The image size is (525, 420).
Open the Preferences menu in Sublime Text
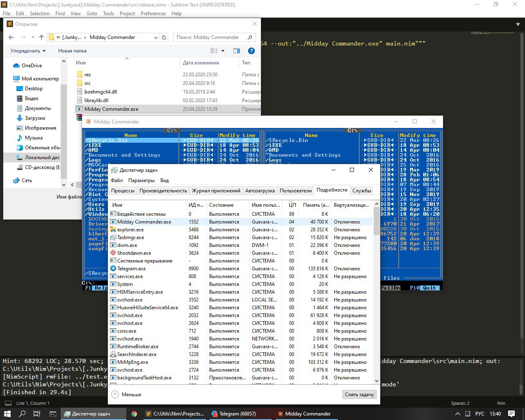pyautogui.click(x=153, y=14)
